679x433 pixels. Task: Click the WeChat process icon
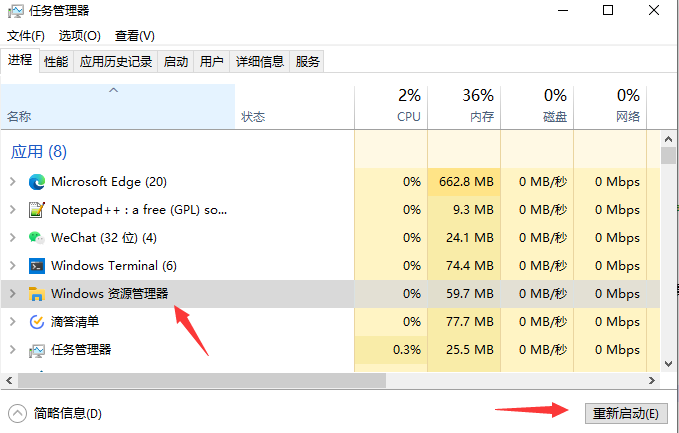[37, 238]
